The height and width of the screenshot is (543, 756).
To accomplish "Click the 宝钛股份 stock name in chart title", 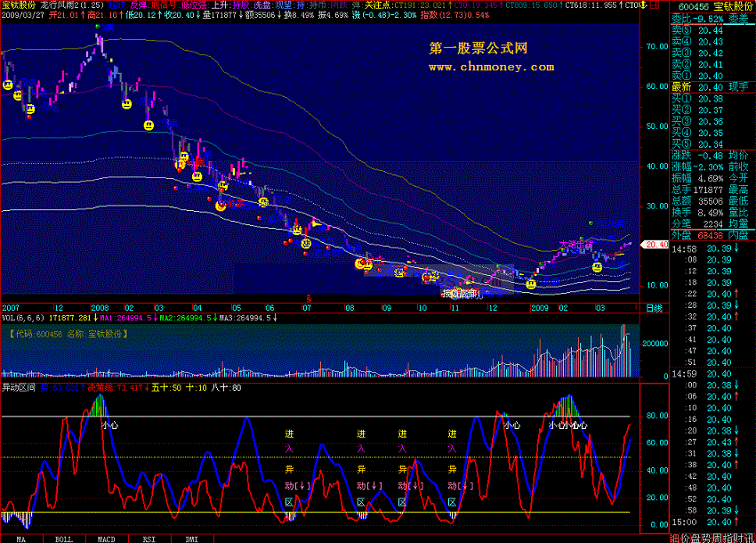I will (x=19, y=5).
